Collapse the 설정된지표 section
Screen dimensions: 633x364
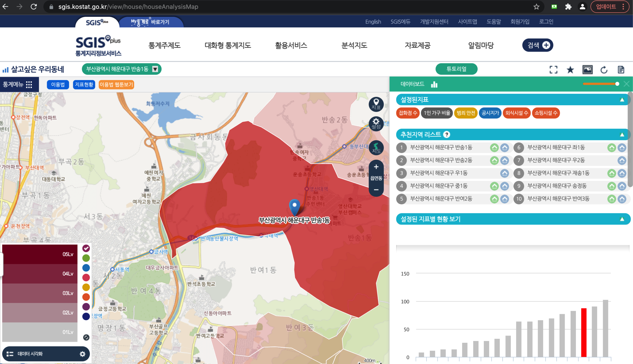click(x=622, y=100)
